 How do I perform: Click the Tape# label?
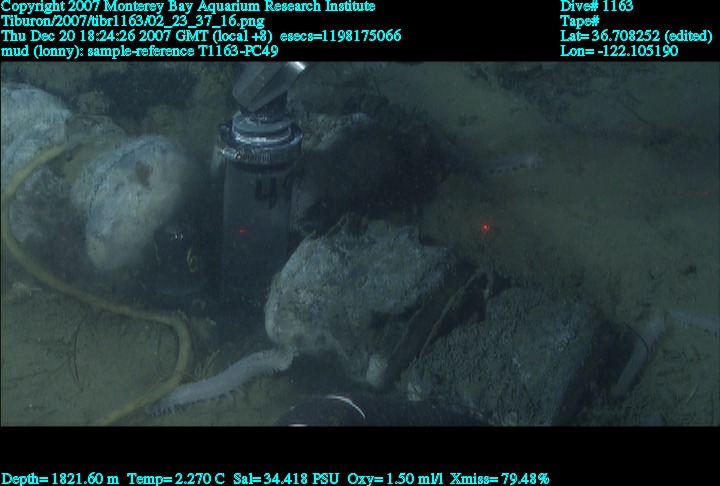pyautogui.click(x=580, y=21)
